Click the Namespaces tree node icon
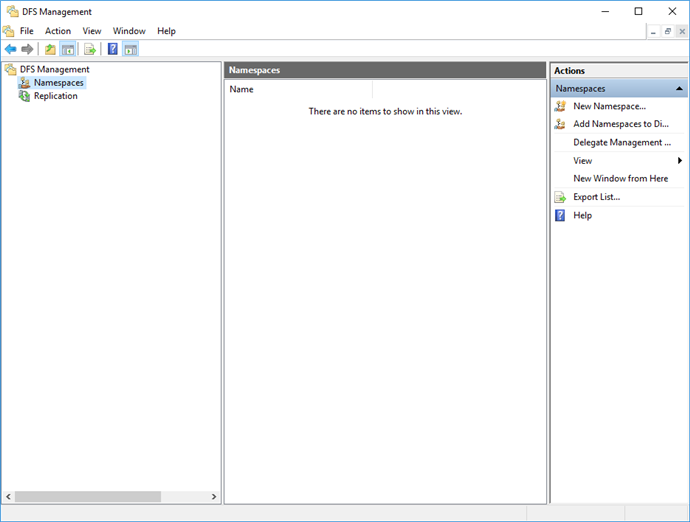 point(25,82)
